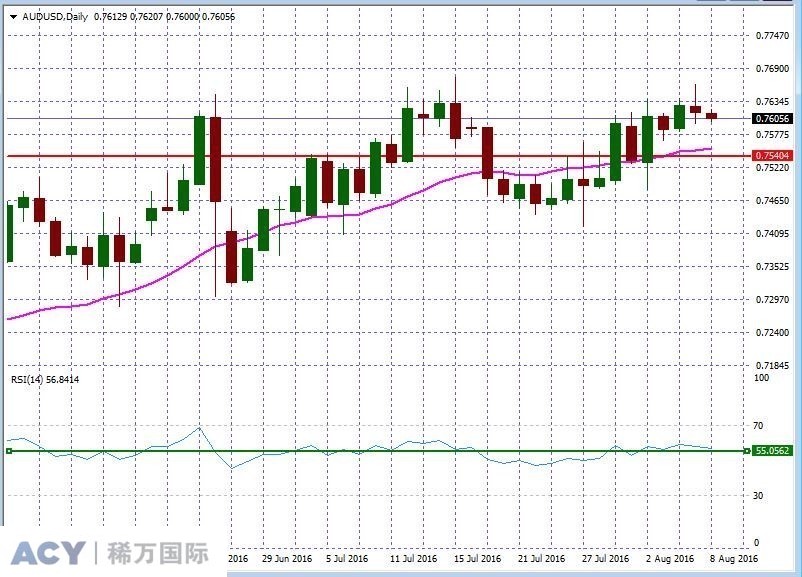Open the chart dropdown arrow beside AUDUSD
The image size is (802, 577).
(13, 17)
